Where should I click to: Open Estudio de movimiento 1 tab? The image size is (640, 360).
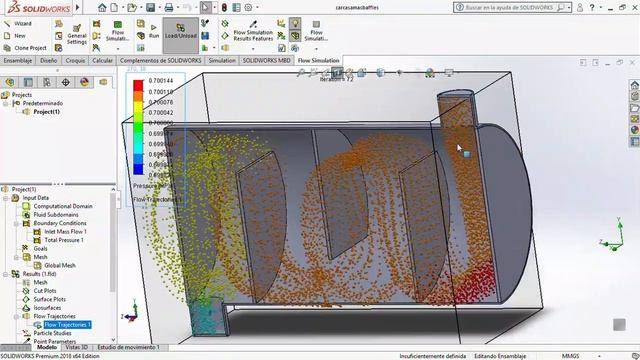tap(129, 347)
